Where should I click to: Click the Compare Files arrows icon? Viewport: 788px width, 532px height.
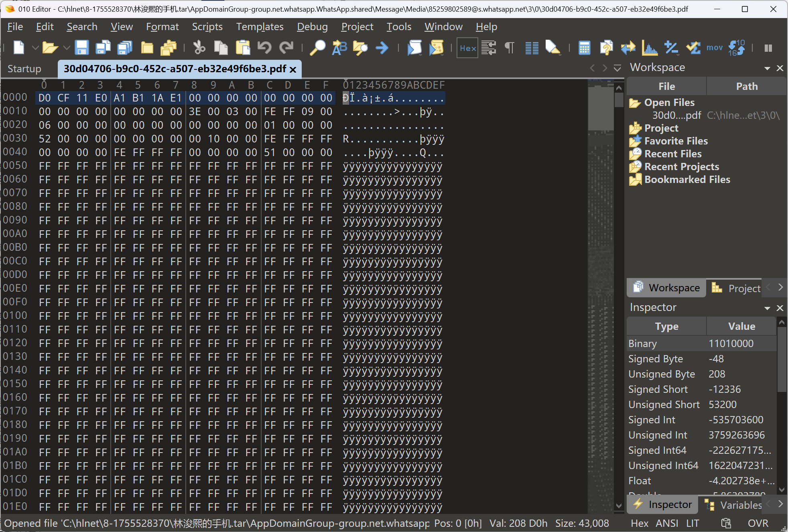628,48
